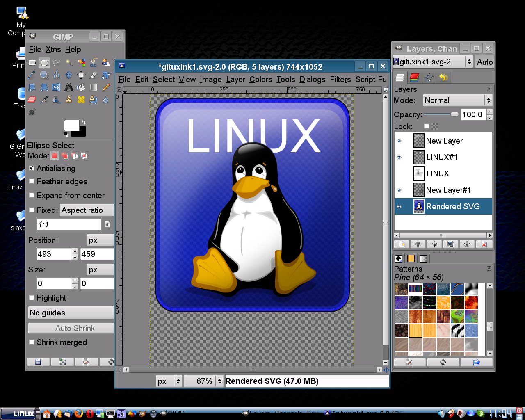Open the status bar px unit dropdown

[169, 381]
